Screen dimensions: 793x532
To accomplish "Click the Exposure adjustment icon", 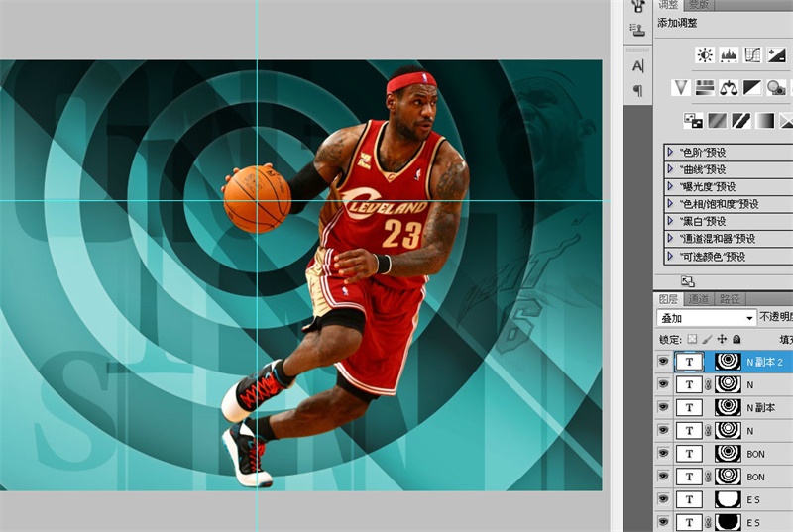I will tap(776, 55).
